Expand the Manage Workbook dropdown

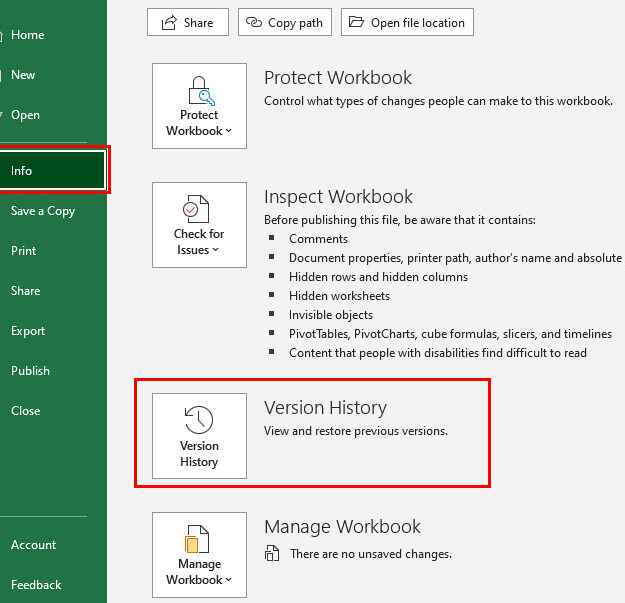click(x=229, y=580)
